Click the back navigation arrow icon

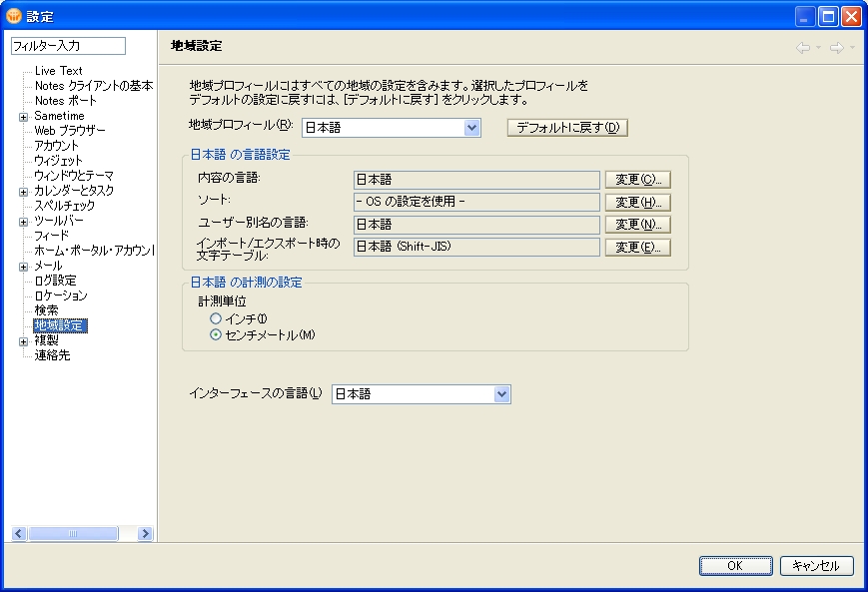click(x=803, y=47)
